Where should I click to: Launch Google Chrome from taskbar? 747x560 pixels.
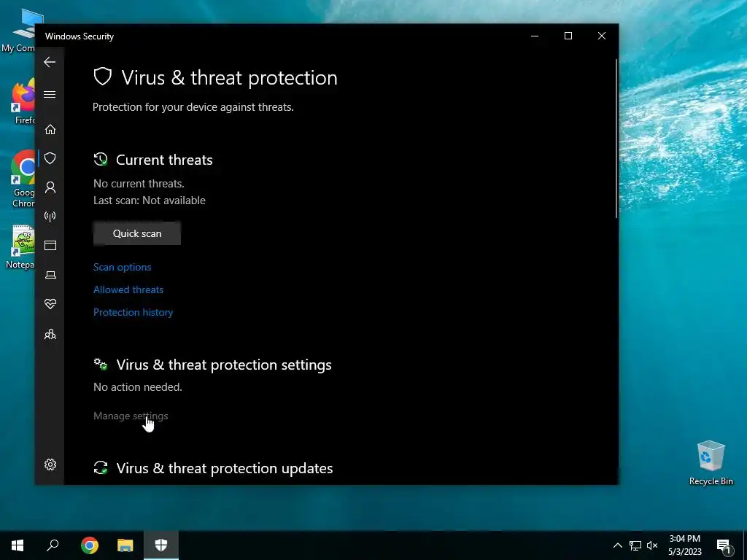click(x=89, y=545)
